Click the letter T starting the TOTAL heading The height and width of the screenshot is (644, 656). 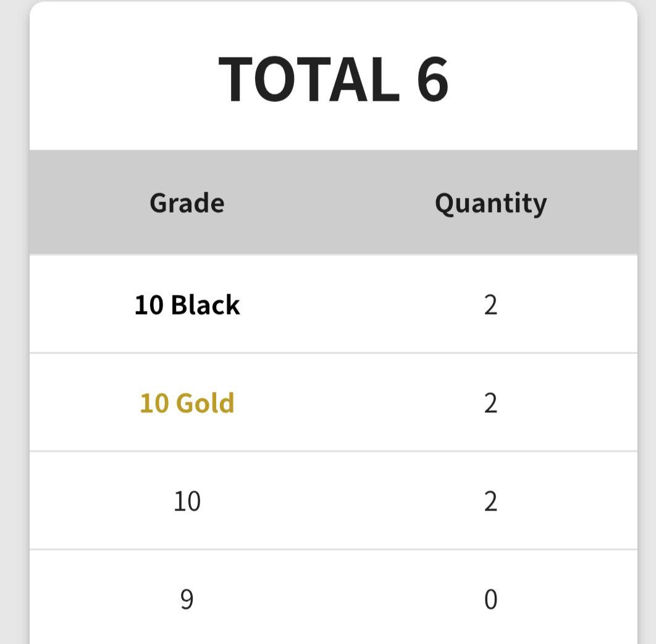(237, 79)
